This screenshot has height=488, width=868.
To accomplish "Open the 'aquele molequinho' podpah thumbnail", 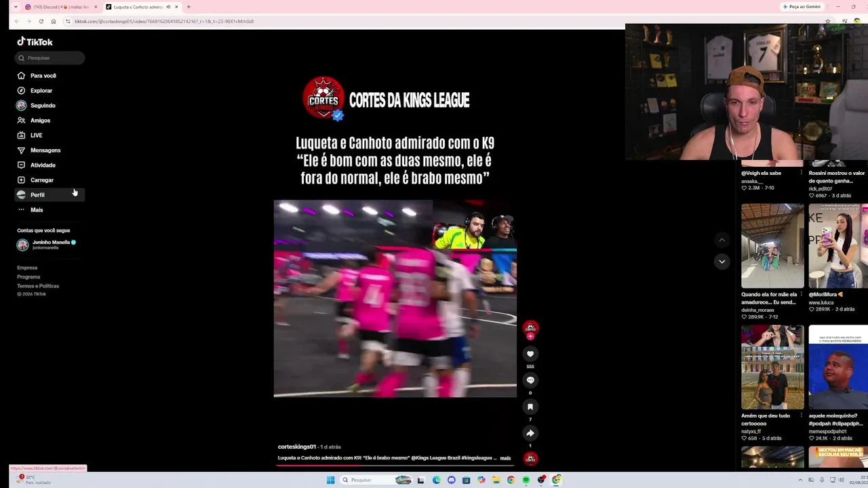I will (838, 367).
